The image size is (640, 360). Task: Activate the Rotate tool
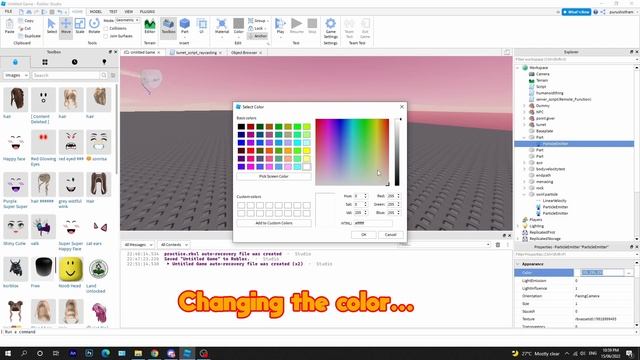pyautogui.click(x=94, y=27)
